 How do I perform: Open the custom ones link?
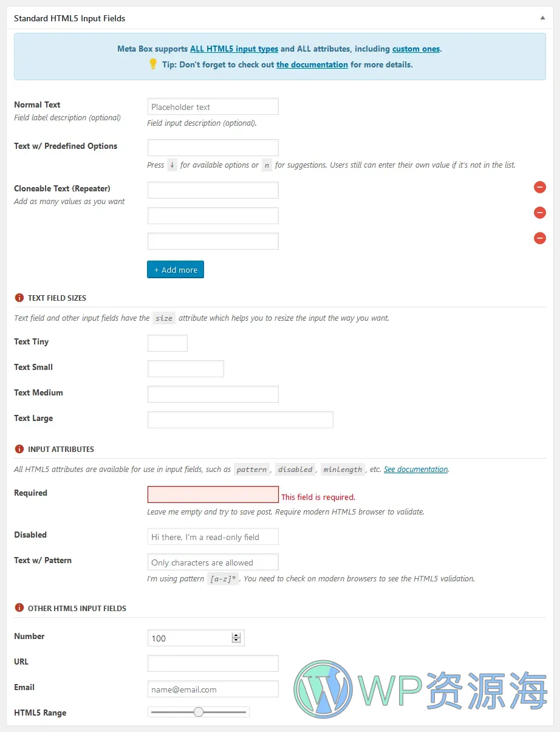(416, 49)
